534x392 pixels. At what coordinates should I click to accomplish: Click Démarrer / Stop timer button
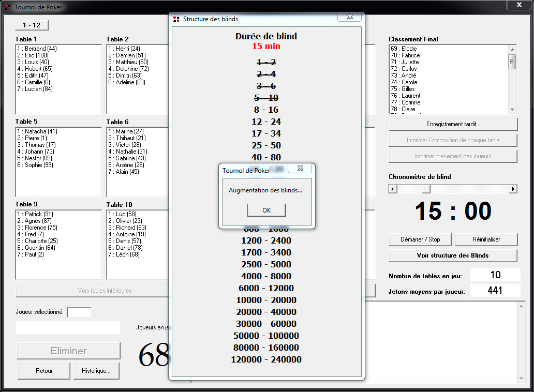click(420, 239)
